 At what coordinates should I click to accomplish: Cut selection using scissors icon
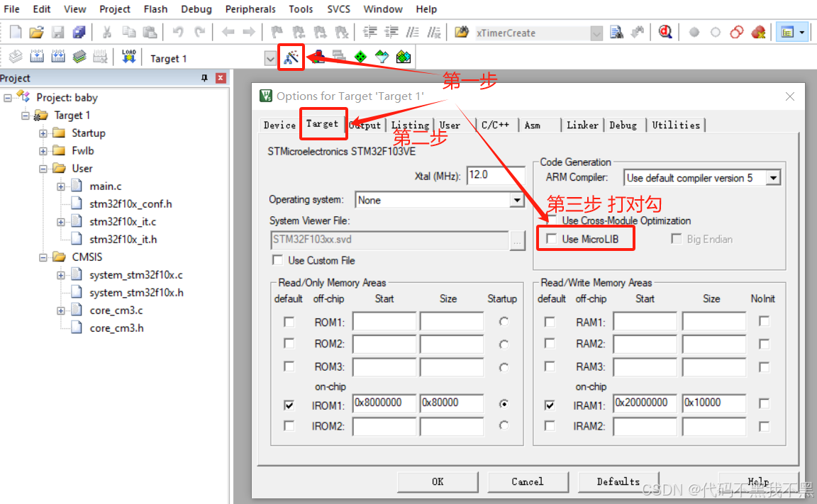[x=107, y=33]
